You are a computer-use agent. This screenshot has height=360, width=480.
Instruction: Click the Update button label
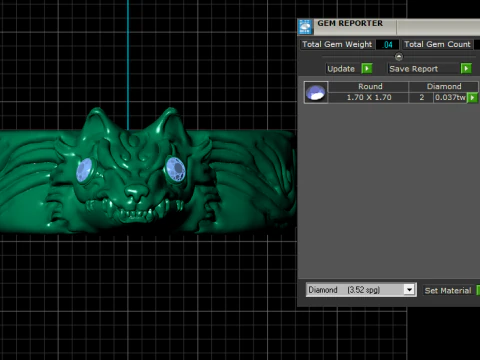pyautogui.click(x=341, y=69)
